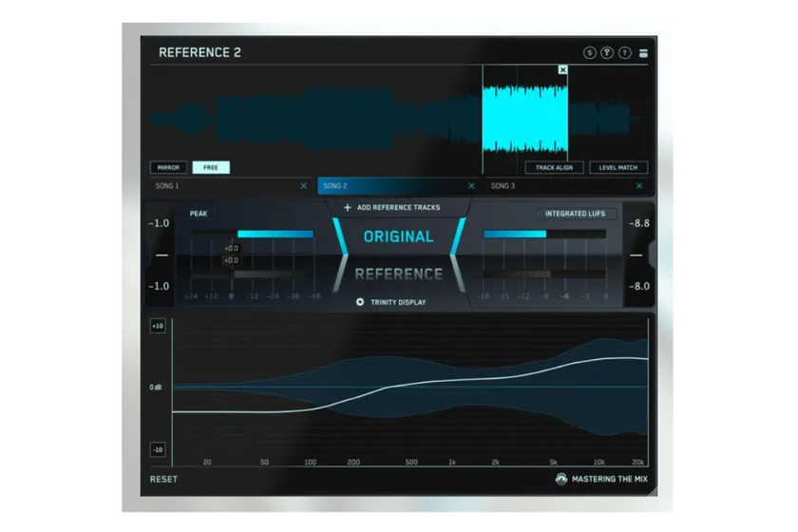The height and width of the screenshot is (532, 798).
Task: Click the reference LUFS meter bar
Action: (x=544, y=275)
